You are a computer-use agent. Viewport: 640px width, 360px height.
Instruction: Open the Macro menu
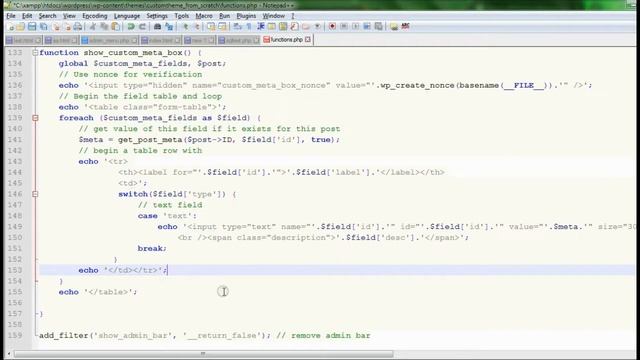pyautogui.click(x=204, y=16)
